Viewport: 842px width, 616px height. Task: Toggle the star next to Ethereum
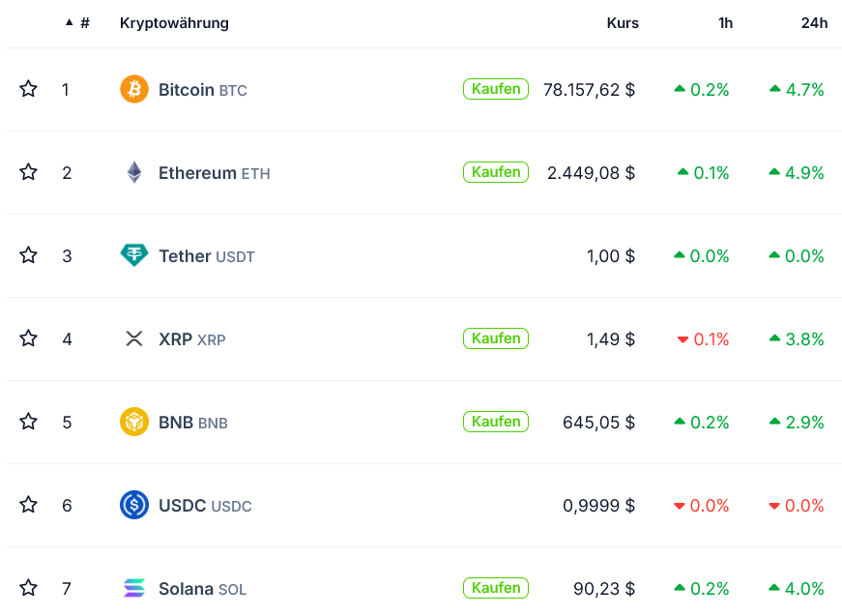tap(29, 173)
